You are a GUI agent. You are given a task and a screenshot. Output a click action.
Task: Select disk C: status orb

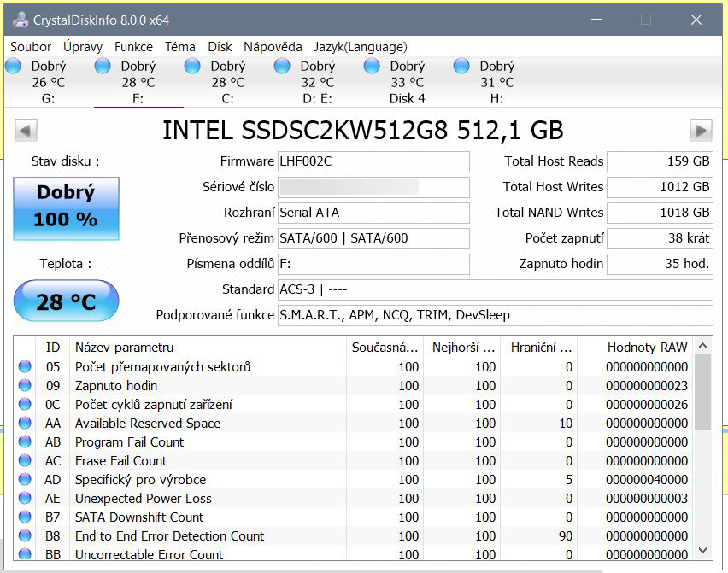[x=192, y=66]
